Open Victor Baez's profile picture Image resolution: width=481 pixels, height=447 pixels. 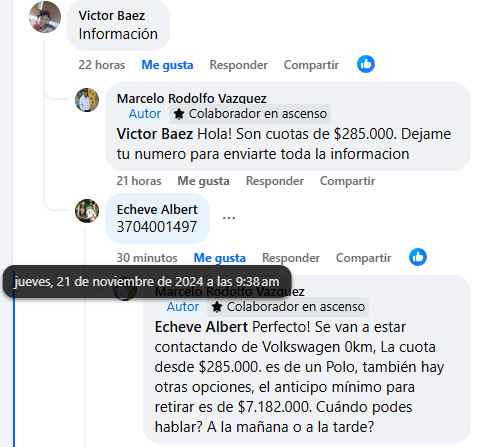45,17
